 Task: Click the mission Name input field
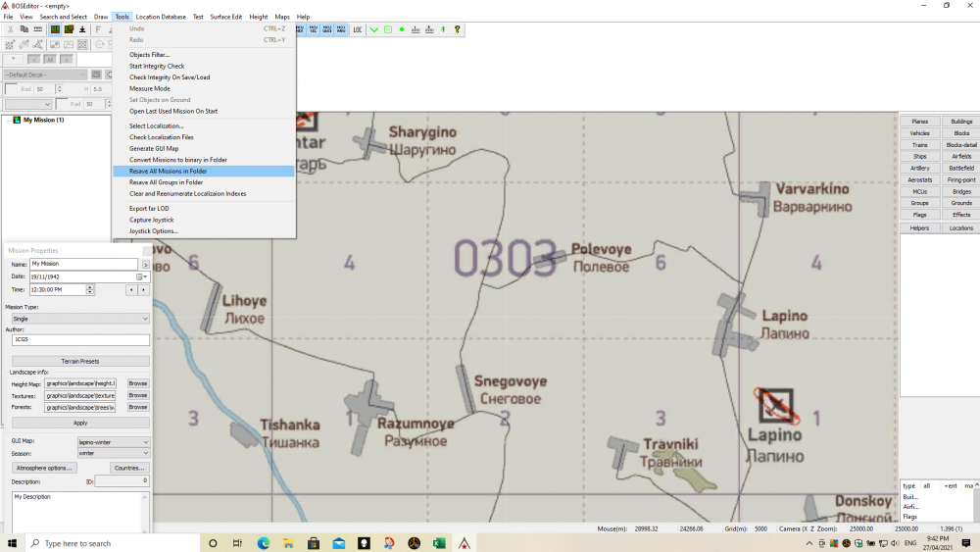[x=83, y=265]
